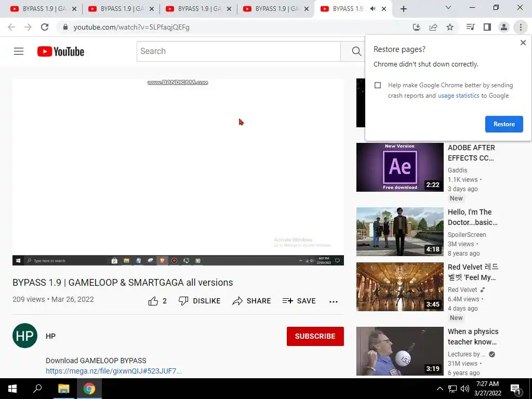Open the HP channel name

pyautogui.click(x=50, y=336)
